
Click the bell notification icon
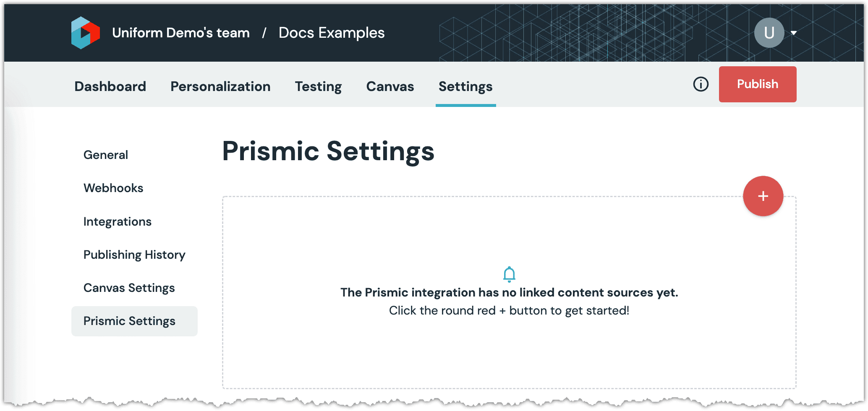click(509, 274)
